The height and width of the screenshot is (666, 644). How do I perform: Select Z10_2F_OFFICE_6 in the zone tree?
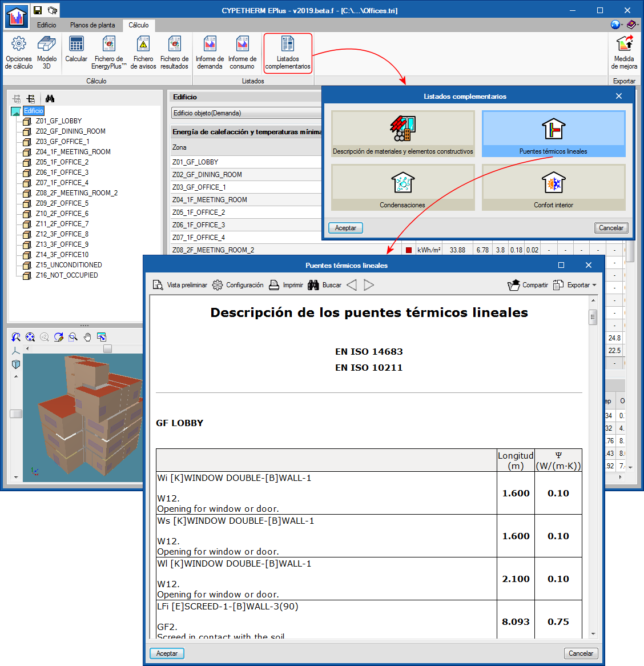tap(62, 214)
